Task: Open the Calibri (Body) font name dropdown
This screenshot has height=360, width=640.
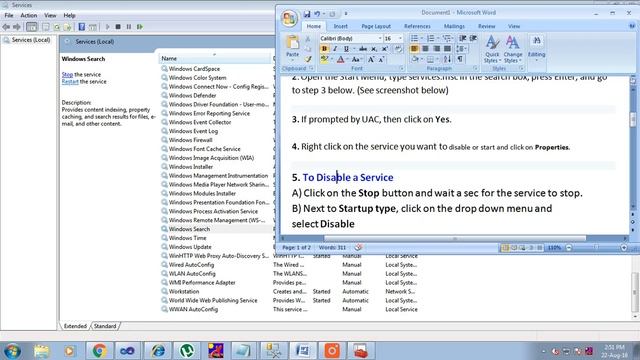Action: coord(380,38)
